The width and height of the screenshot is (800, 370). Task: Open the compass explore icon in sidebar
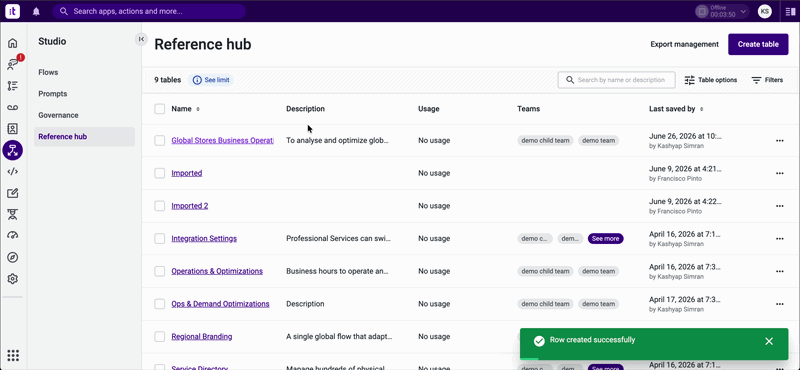point(13,257)
